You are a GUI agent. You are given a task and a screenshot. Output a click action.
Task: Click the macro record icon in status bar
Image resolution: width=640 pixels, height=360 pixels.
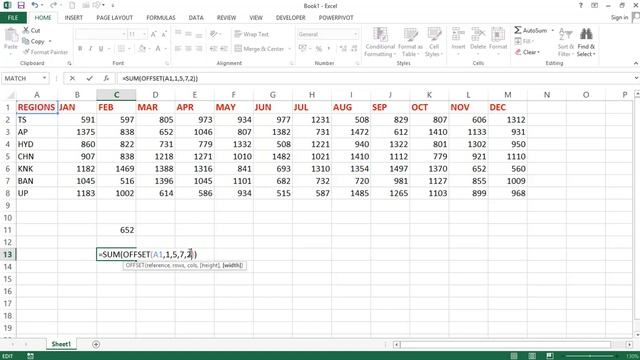(30, 356)
